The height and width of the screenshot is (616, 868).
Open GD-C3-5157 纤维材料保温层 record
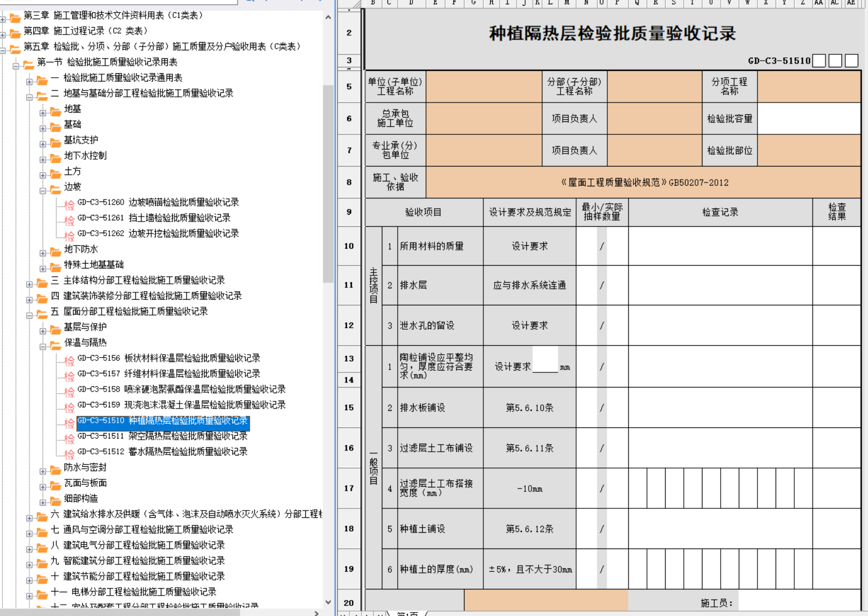click(169, 373)
